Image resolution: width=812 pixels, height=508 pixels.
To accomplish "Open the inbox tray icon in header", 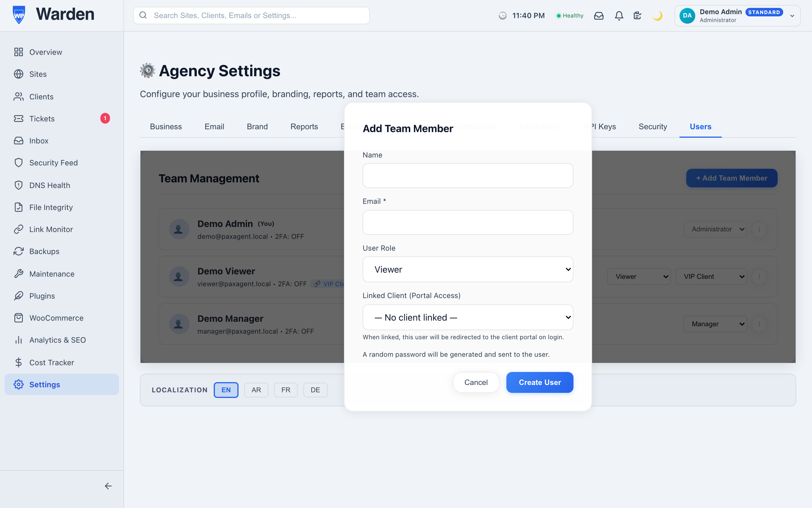I will coord(599,16).
